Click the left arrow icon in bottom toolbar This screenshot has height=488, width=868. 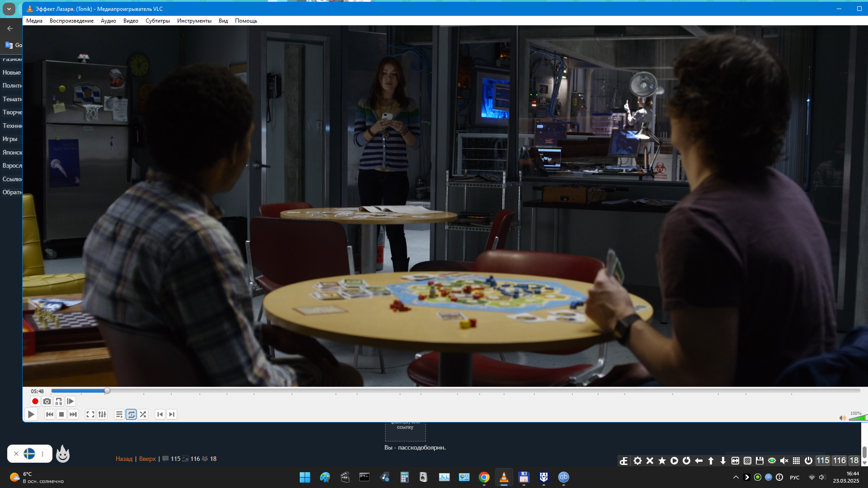698,460
